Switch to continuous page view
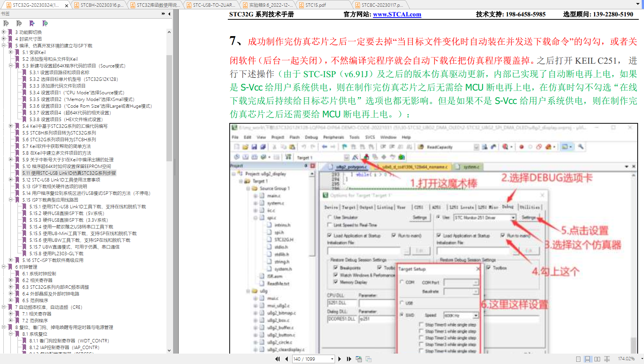Image resolution: width=644 pixels, height=364 pixels. [587, 359]
